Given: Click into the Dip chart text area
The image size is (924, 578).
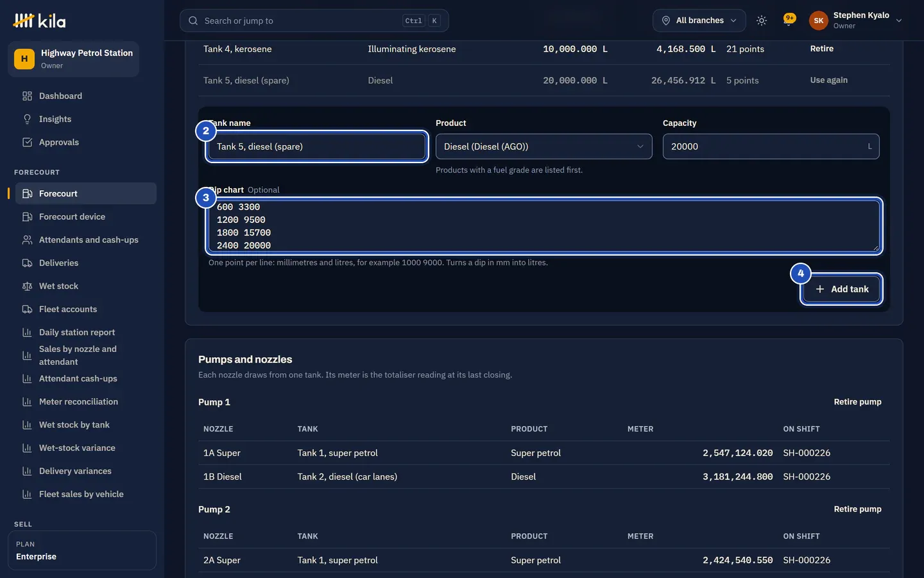Looking at the screenshot, I should (544, 226).
